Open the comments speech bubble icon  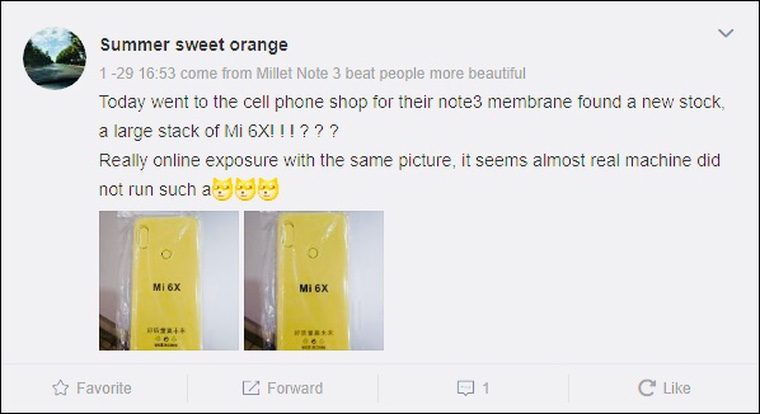coord(465,388)
